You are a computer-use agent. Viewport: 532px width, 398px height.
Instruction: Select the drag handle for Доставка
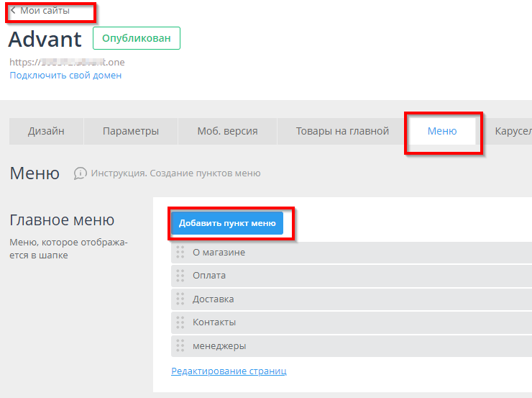[x=180, y=299]
